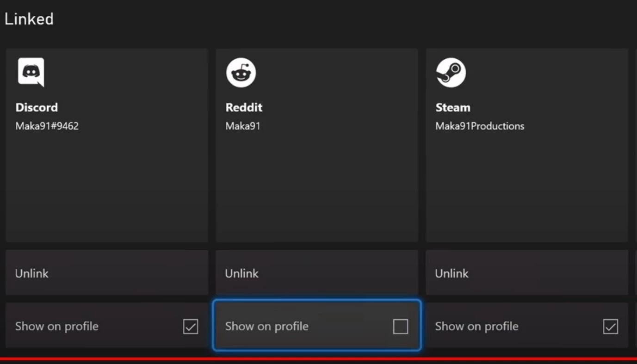Image resolution: width=637 pixels, height=364 pixels.
Task: Click the Discord logo icon
Action: click(x=31, y=72)
